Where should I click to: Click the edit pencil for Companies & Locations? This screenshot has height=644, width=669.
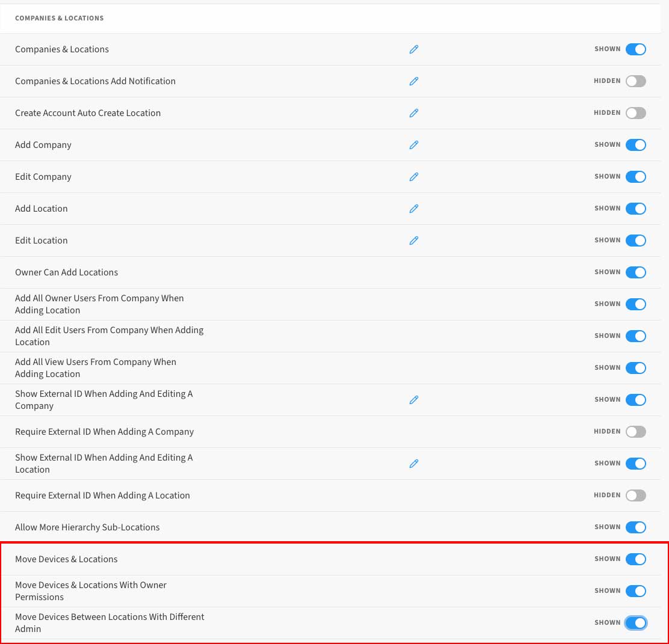tap(414, 49)
